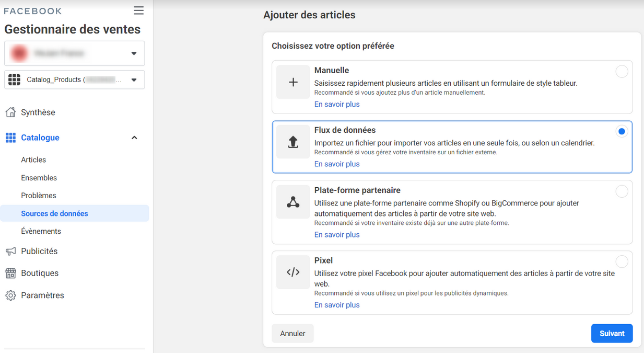
Task: Click Choisissez votre option préférée heading
Action: point(333,46)
